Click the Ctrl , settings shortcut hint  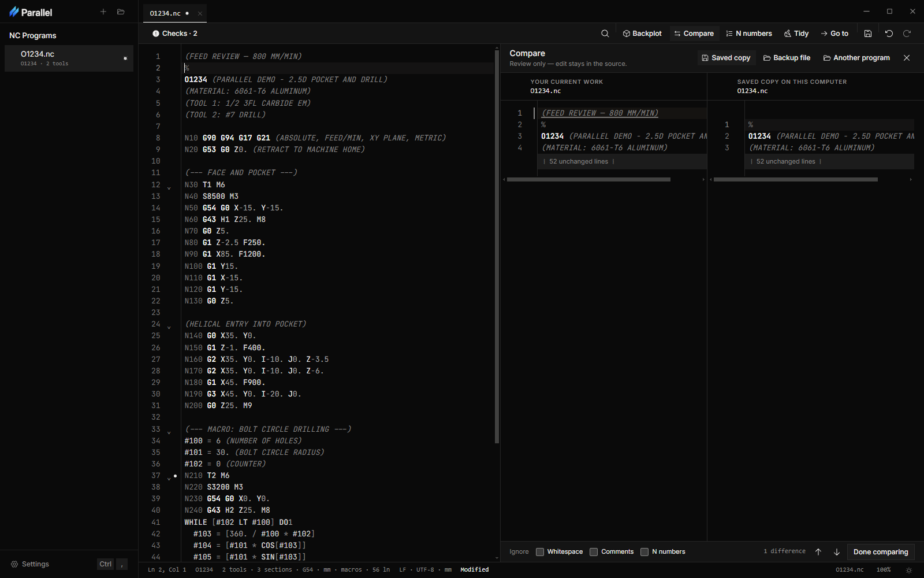coord(112,564)
